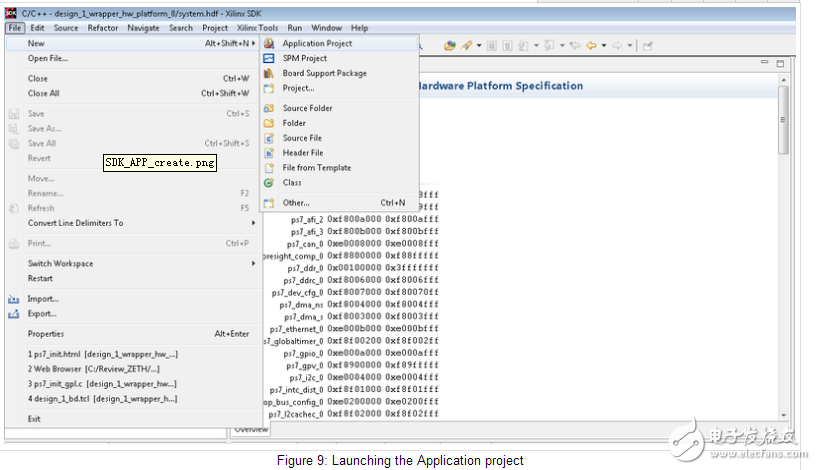Open the Navigate menu
This screenshot has width=816, height=470.
coord(143,28)
